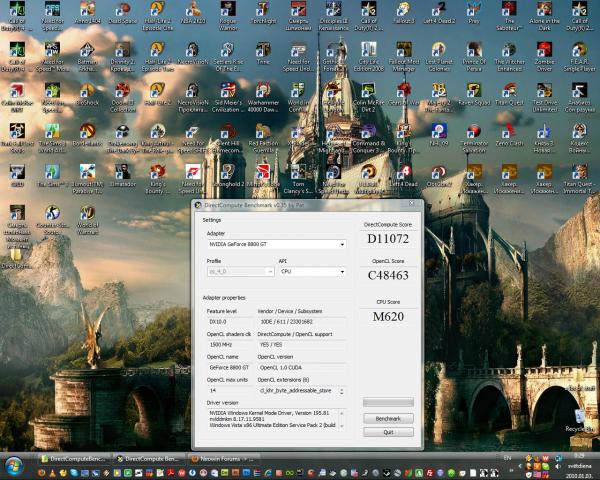The width and height of the screenshot is (600, 480).
Task: Open the Adapter dropdown showing NVIDIA GeForce 8800 GT
Action: 277,244
